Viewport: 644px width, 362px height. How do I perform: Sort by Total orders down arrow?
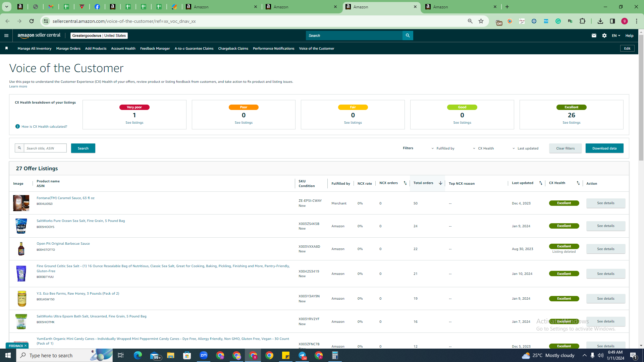click(440, 183)
